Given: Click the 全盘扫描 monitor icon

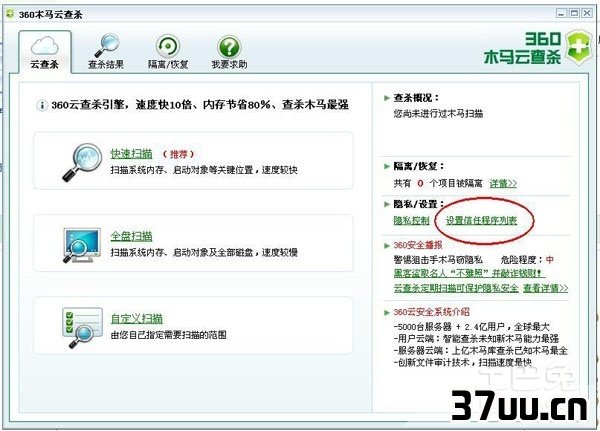Looking at the screenshot, I should (x=82, y=245).
